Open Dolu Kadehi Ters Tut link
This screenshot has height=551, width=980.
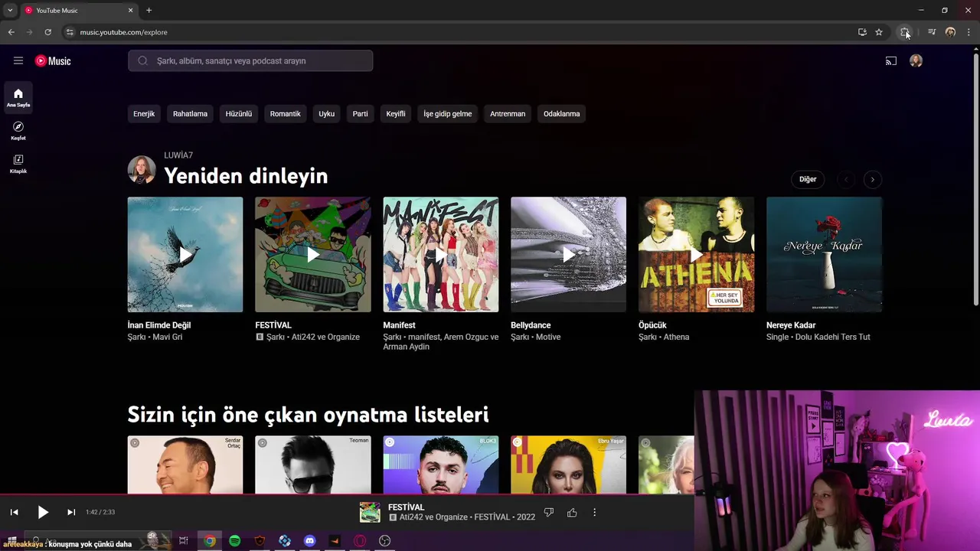point(834,337)
